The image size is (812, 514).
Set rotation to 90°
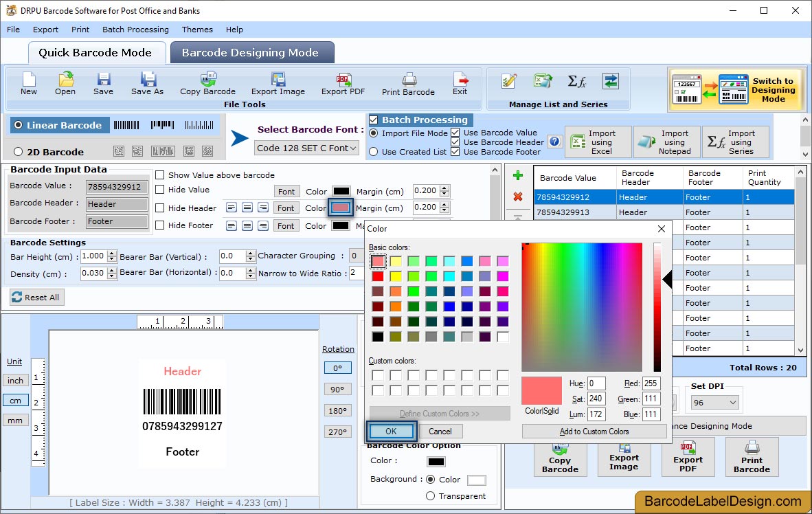click(x=337, y=389)
